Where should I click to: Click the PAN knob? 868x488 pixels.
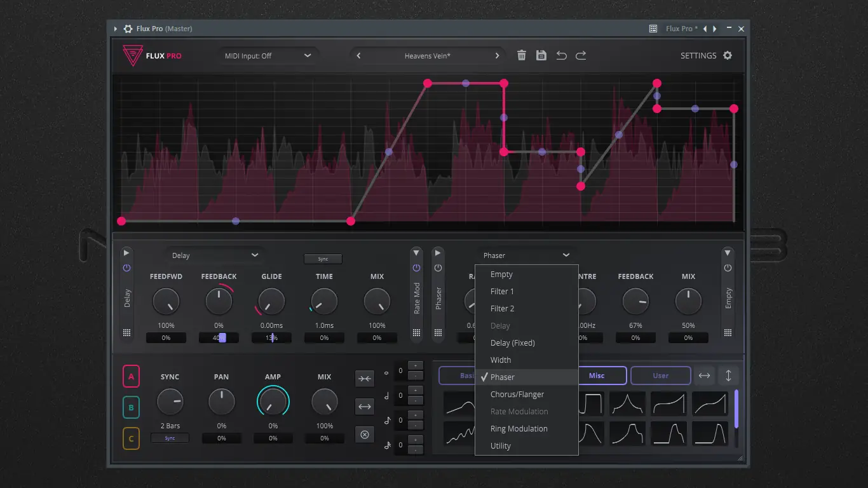[221, 402]
